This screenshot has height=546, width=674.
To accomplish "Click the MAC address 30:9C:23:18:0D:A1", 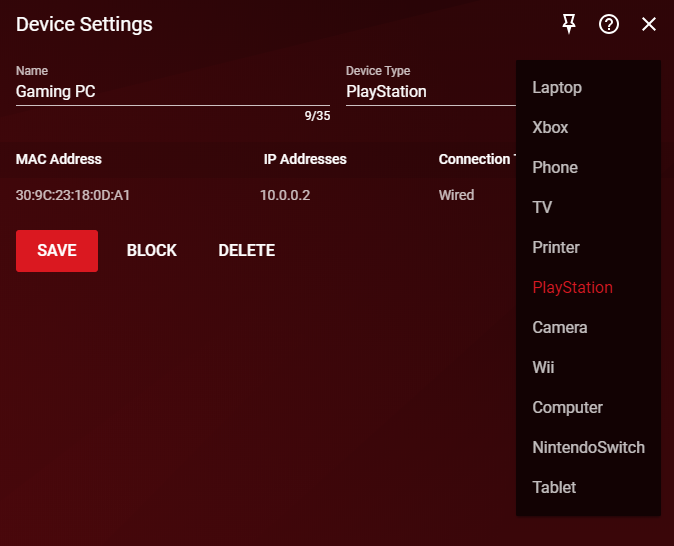I will point(73,195).
